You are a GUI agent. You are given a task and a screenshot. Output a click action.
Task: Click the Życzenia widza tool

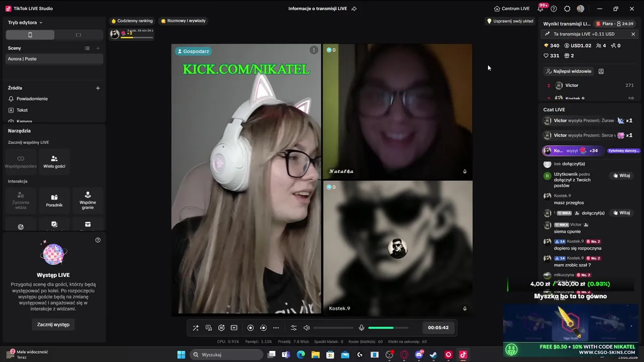(21, 200)
